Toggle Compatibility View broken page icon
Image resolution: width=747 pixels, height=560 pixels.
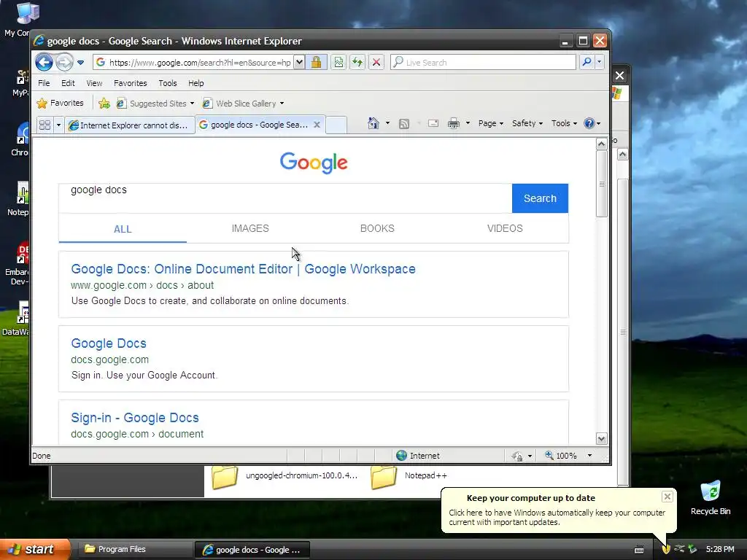coord(338,63)
